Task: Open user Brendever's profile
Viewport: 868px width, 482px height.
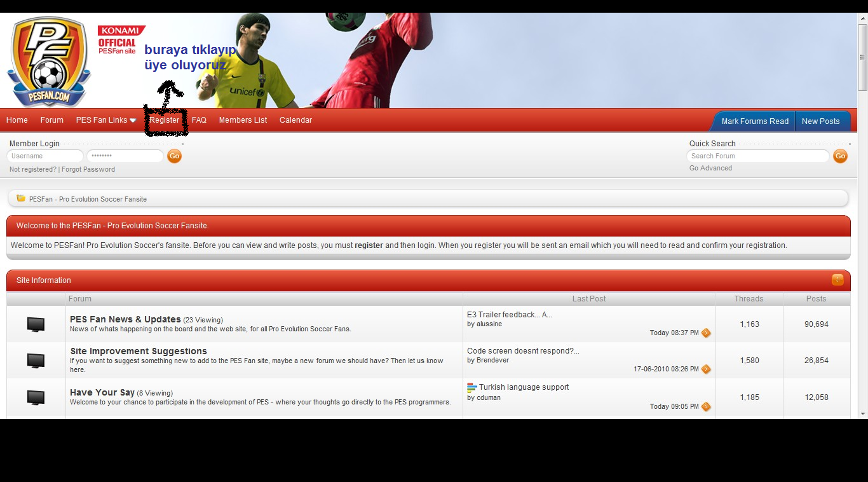Action: coord(492,361)
